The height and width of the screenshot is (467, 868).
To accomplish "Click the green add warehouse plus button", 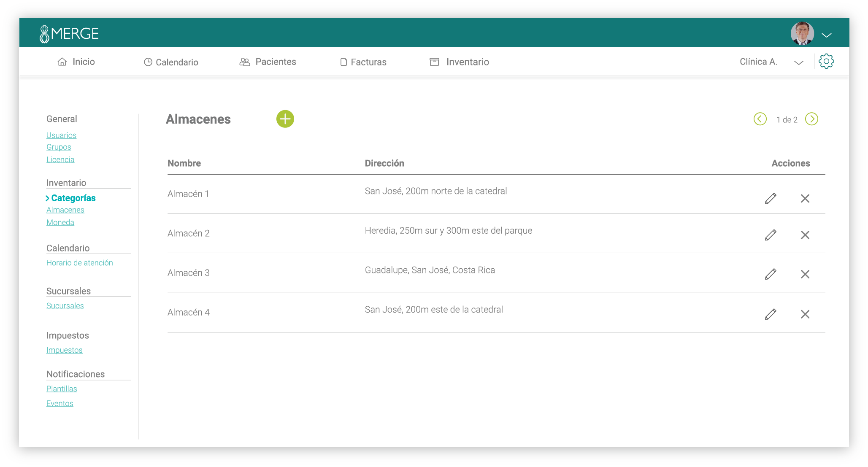I will [285, 119].
